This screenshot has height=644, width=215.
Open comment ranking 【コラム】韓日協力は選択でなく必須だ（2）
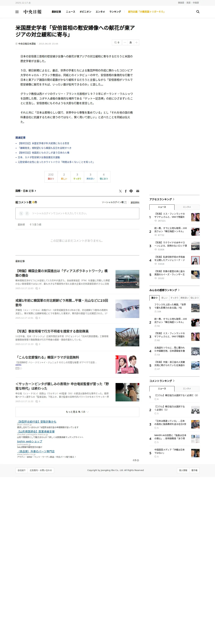coord(176,395)
